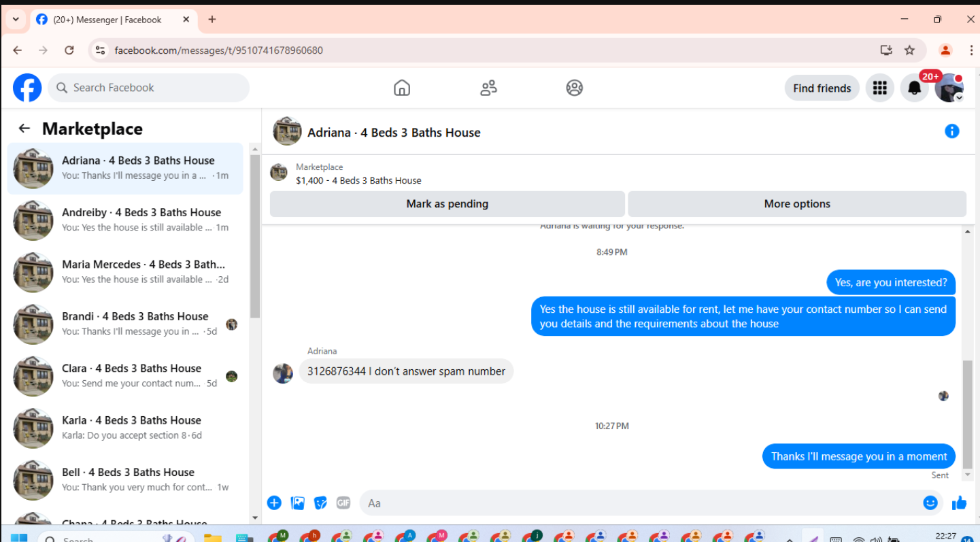Image resolution: width=980 pixels, height=542 pixels.
Task: Click the taskbar clock showing 22:27
Action: tap(946, 537)
